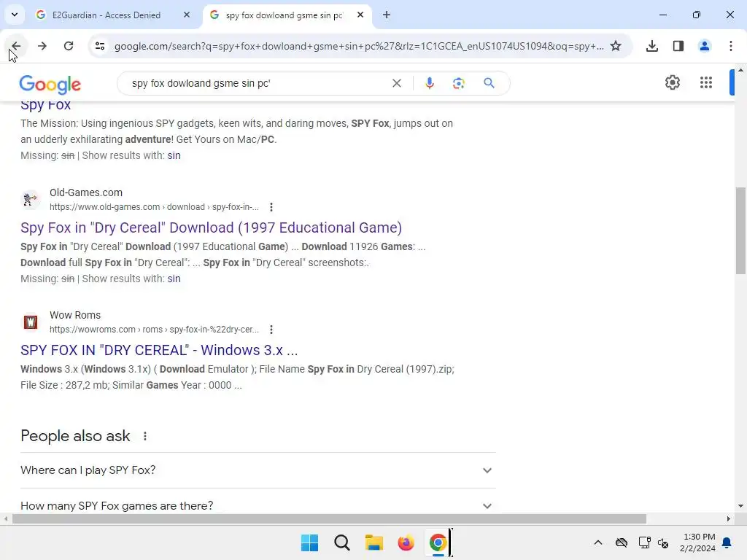Open the Chrome profile avatar

(704, 46)
